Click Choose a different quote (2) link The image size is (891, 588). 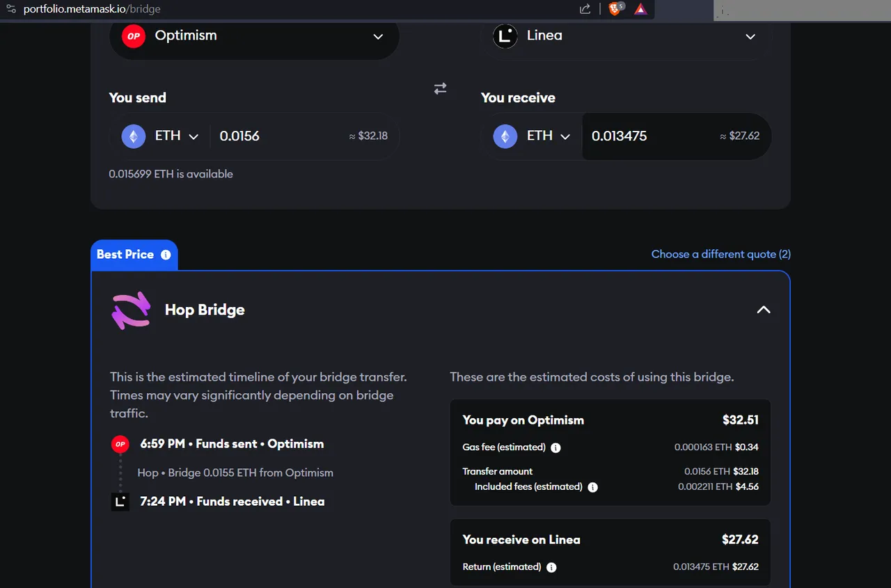tap(721, 254)
